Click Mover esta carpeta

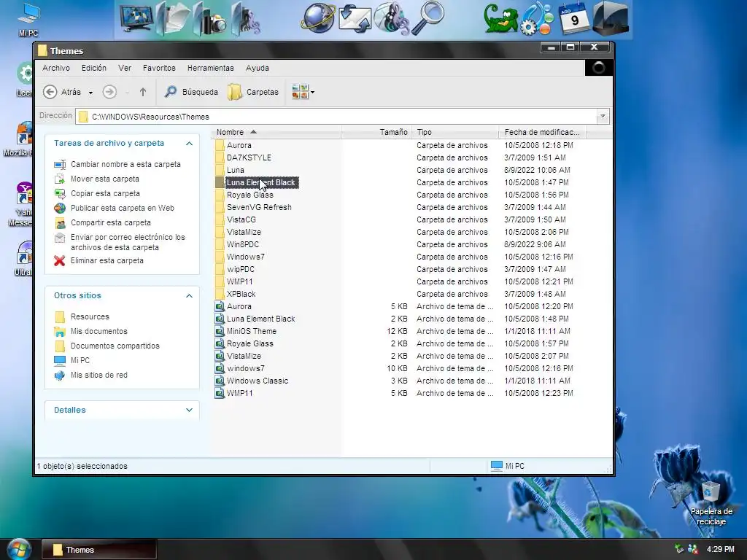tap(105, 179)
